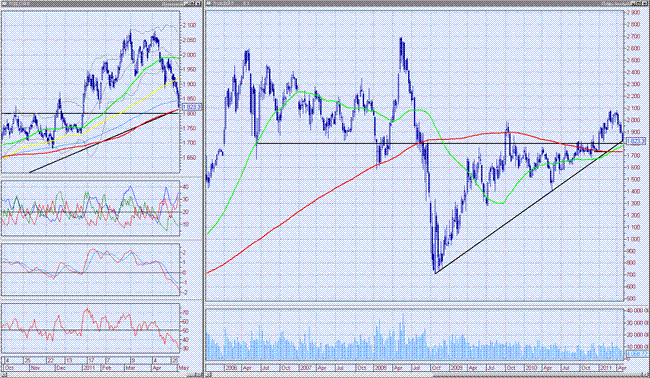
Task: Close the left daily chart window
Action: [199, 3]
